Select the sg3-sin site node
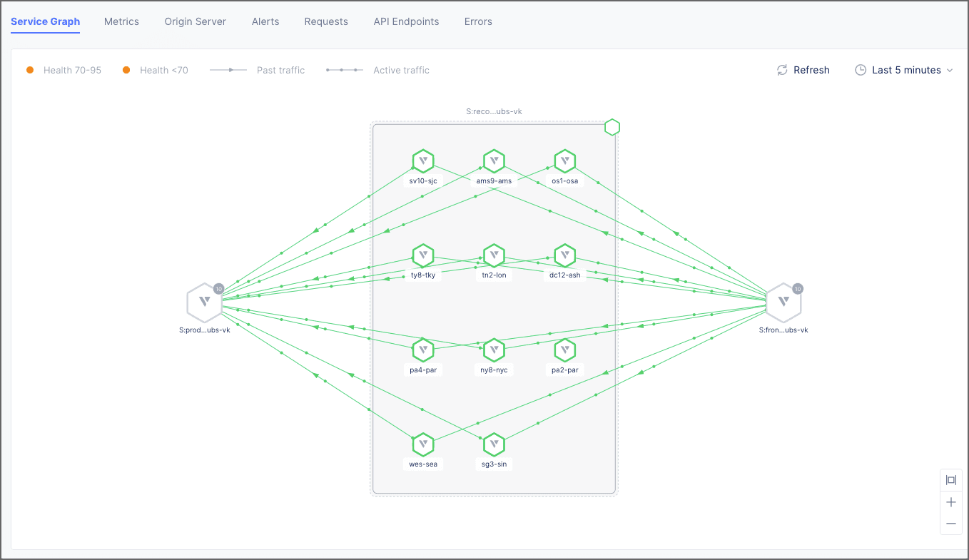969x560 pixels. (x=494, y=444)
